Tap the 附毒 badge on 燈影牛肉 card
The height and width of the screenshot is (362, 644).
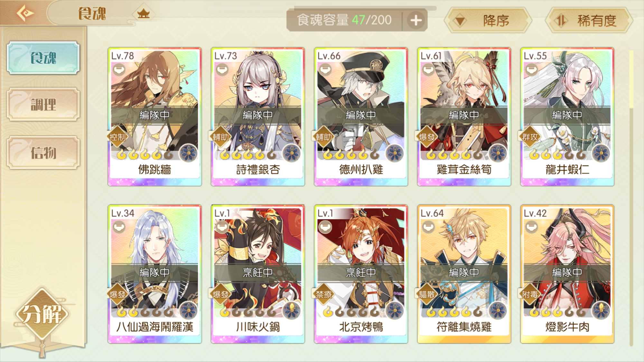[x=530, y=294]
